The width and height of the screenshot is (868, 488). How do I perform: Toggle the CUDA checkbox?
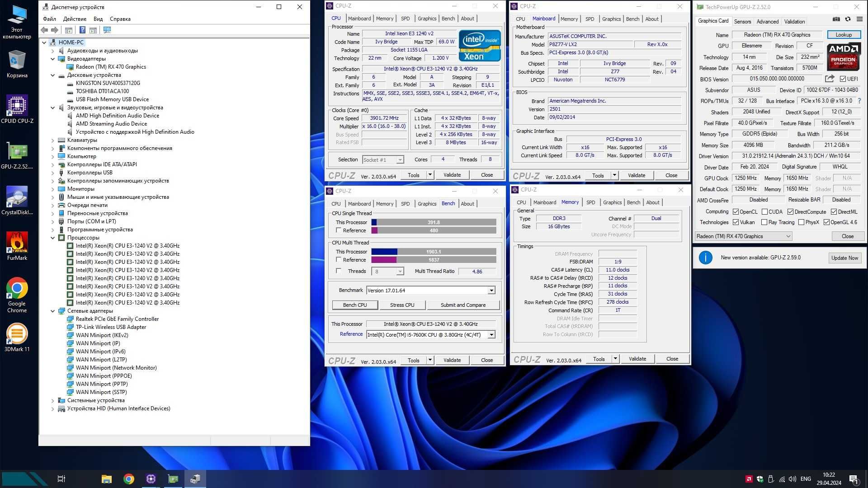(x=764, y=212)
